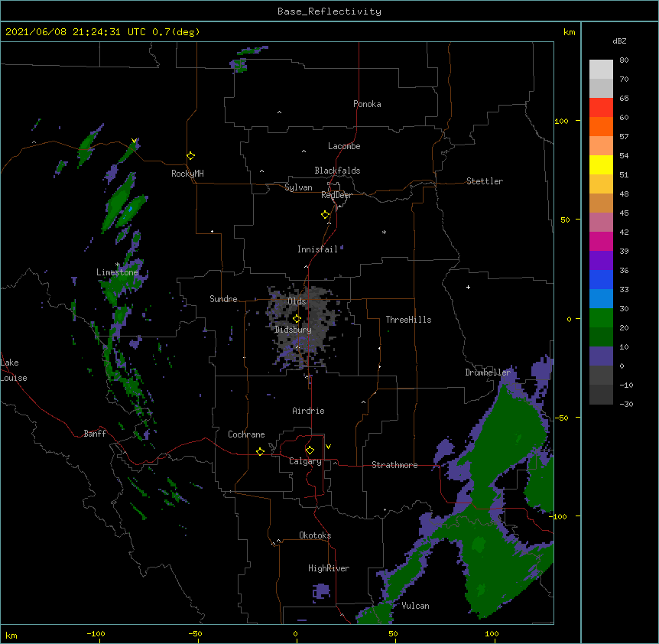This screenshot has width=659, height=644.
Task: Click the magenta 42 dBZ legend swatch
Action: click(601, 241)
